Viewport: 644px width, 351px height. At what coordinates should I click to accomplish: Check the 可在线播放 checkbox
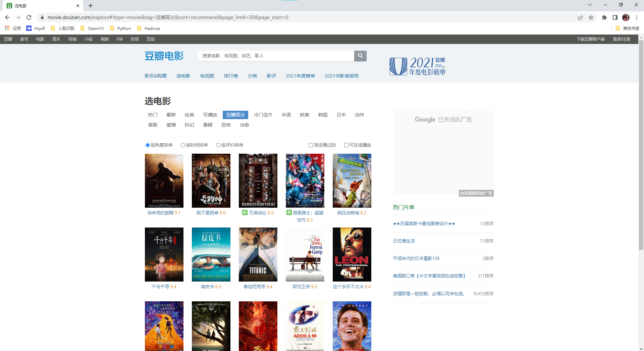coord(346,145)
